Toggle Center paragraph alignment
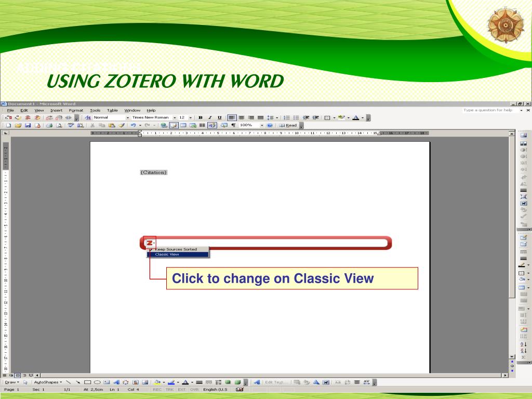This screenshot has height=399, width=532. 242,118
